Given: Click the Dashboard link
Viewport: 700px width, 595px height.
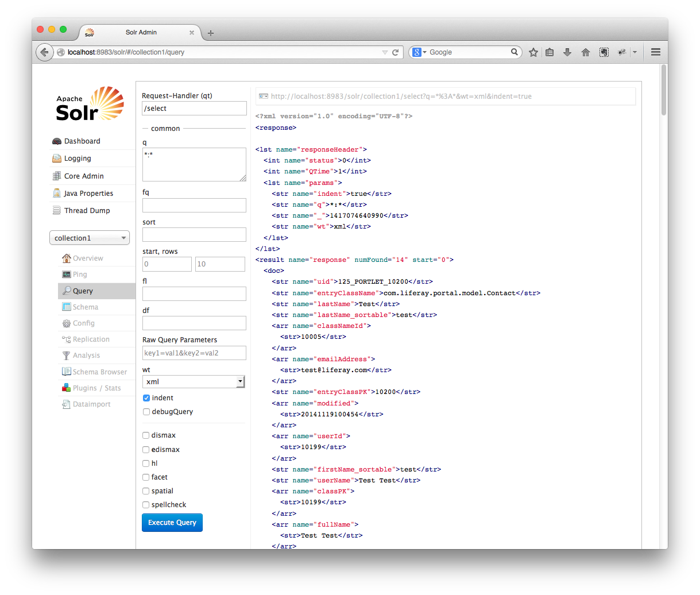Looking at the screenshot, I should pyautogui.click(x=82, y=141).
